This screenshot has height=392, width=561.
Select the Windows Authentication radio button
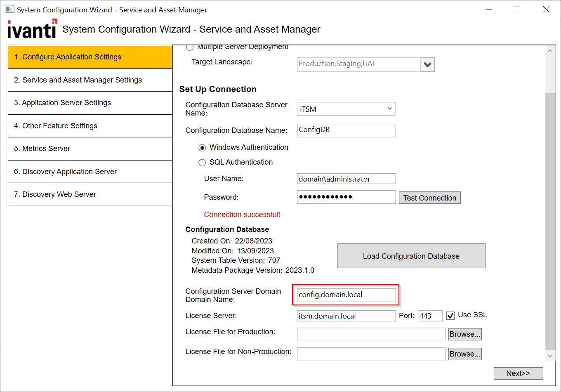tap(202, 148)
